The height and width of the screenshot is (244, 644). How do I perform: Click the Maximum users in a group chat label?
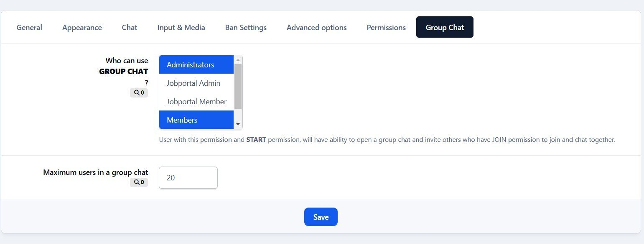(x=95, y=172)
